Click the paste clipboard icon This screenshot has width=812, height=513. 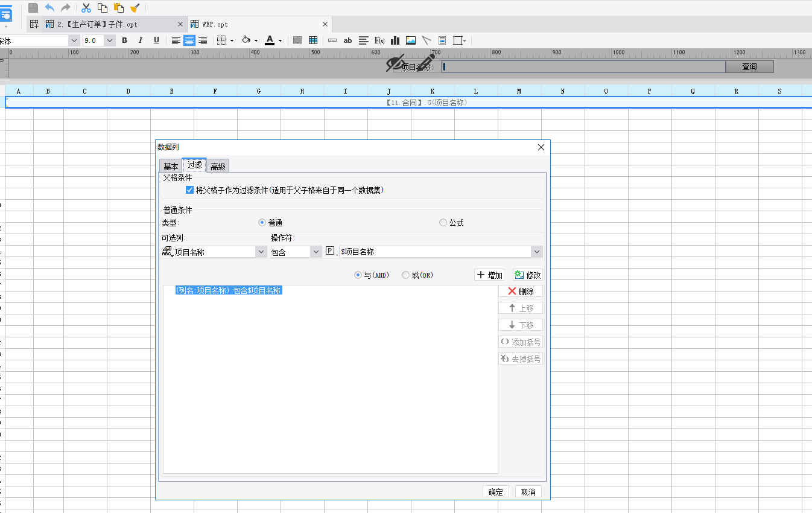[x=119, y=8]
